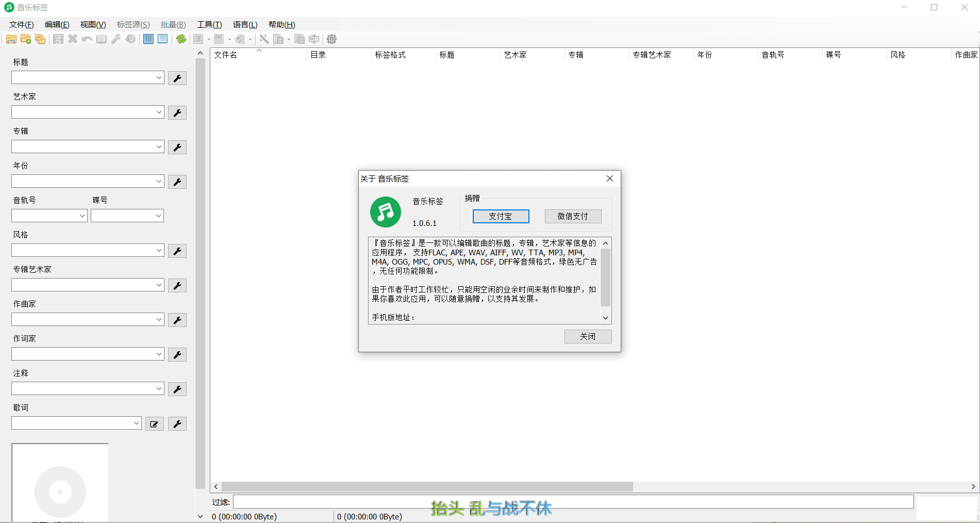Open folder toolbar icon
Screen dimensions: 980x523
click(x=11, y=39)
